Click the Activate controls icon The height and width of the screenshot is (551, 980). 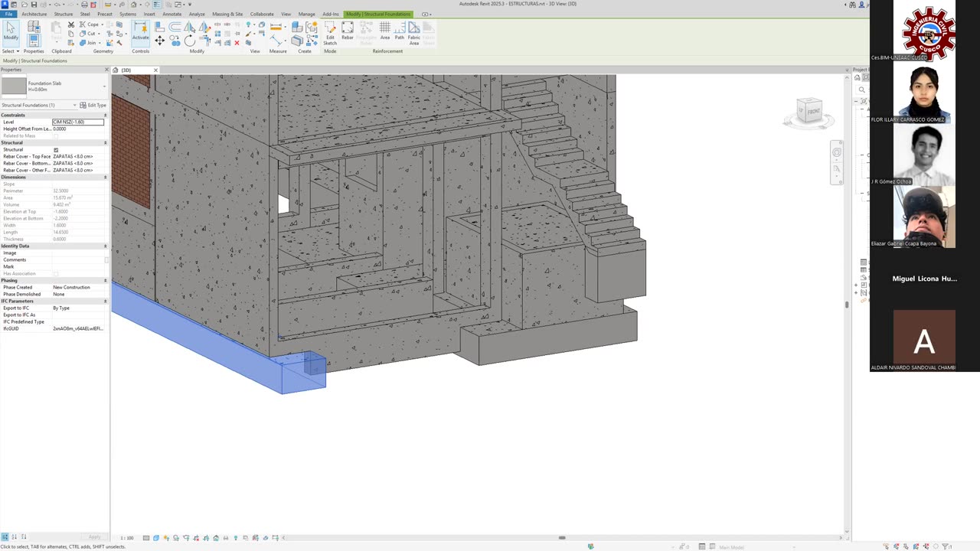tap(141, 31)
